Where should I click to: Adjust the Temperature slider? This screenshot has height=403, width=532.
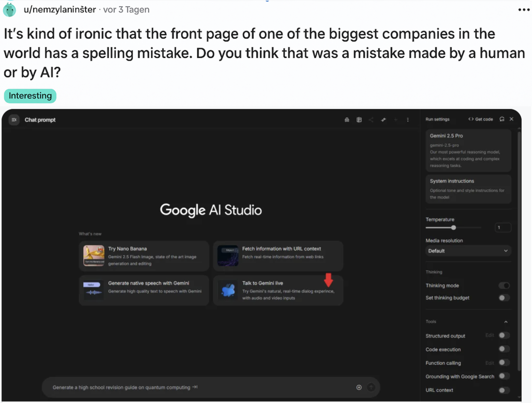(x=454, y=228)
